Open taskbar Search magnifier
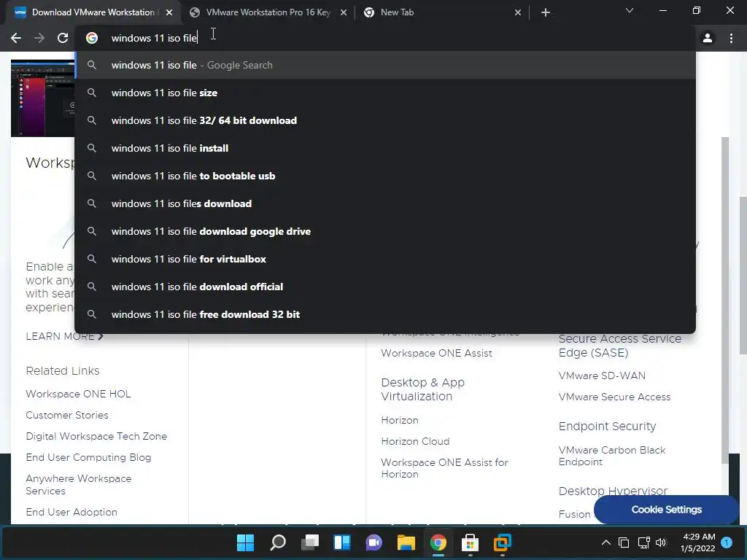 coord(278,542)
